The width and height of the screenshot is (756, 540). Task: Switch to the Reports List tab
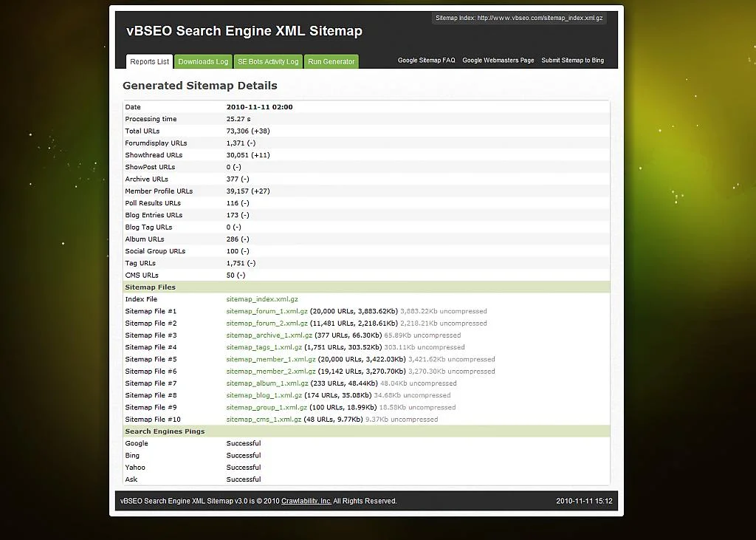coord(149,62)
